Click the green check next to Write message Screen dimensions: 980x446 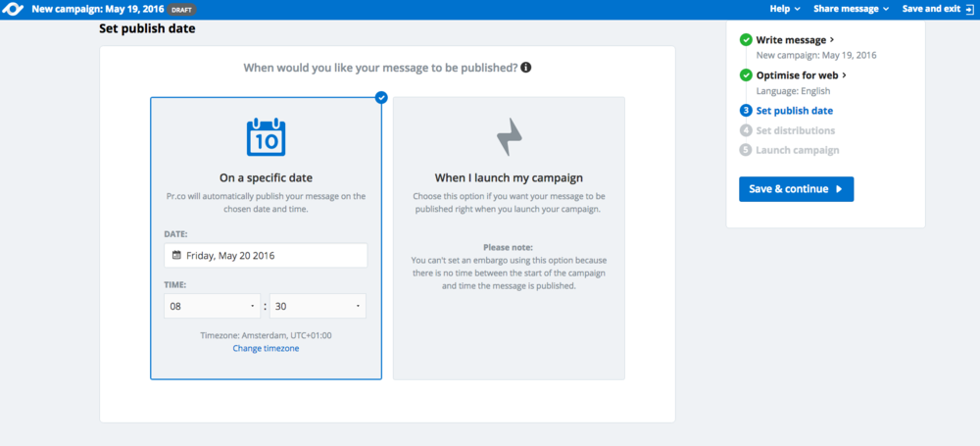(x=746, y=40)
